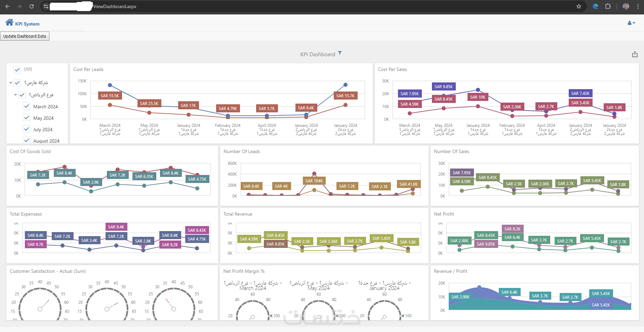Open the Edge-style extension icon in the toolbar
The image size is (644, 332).
point(596,6)
